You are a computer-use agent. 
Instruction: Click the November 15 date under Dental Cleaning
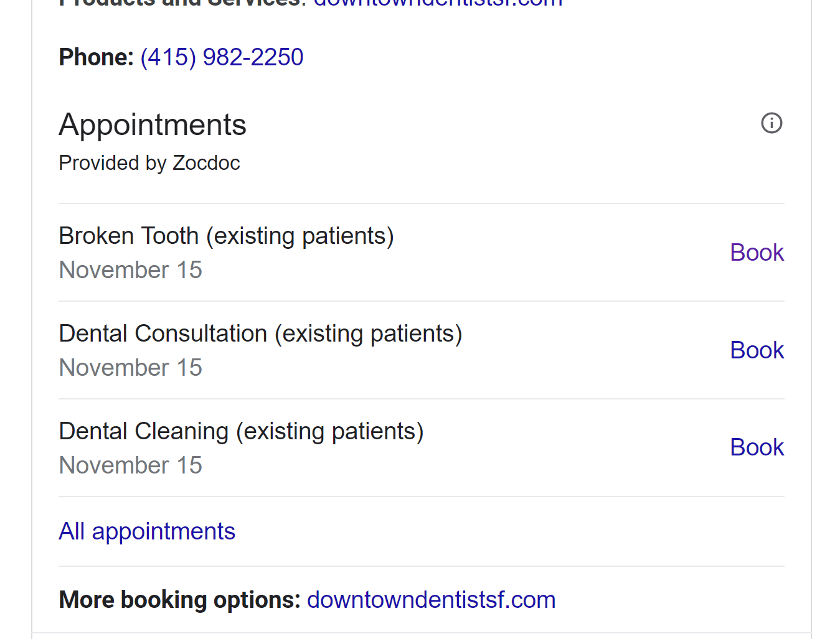coord(131,465)
